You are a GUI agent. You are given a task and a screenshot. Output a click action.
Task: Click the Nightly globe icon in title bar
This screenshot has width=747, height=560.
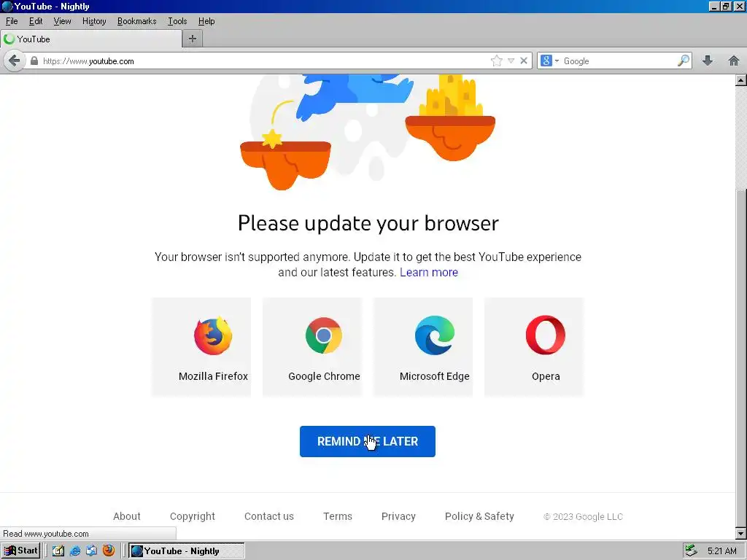(7, 6)
